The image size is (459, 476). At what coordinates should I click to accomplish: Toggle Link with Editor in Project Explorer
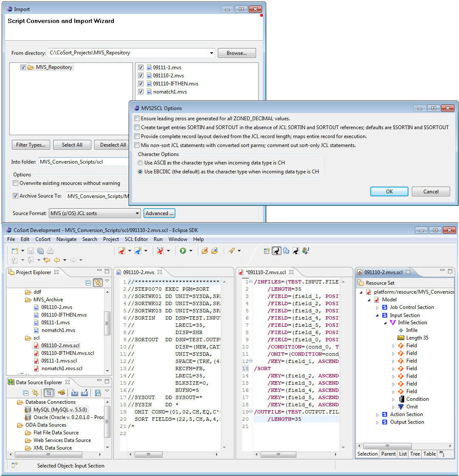coord(98,283)
